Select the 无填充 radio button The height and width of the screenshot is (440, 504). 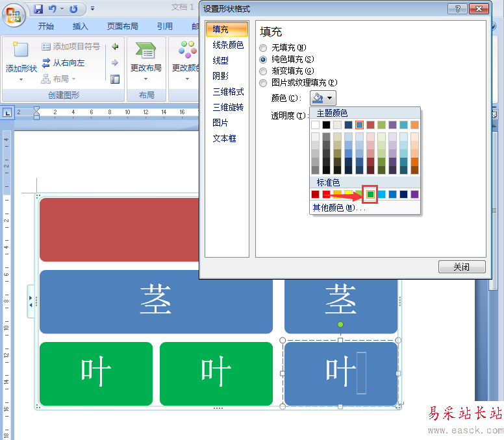click(x=263, y=48)
